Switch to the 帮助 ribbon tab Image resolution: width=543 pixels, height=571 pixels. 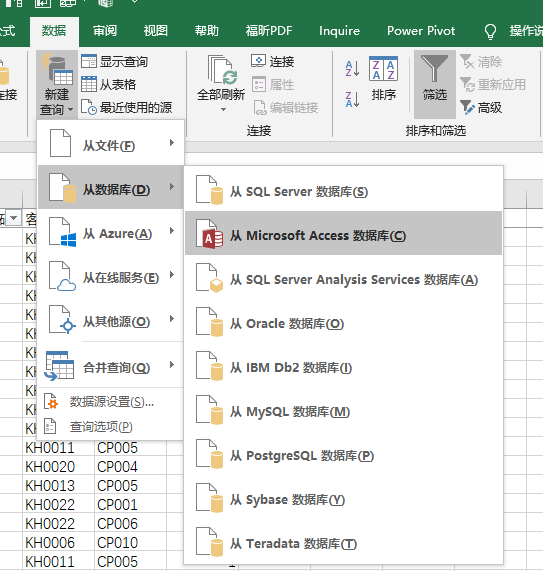click(x=206, y=31)
